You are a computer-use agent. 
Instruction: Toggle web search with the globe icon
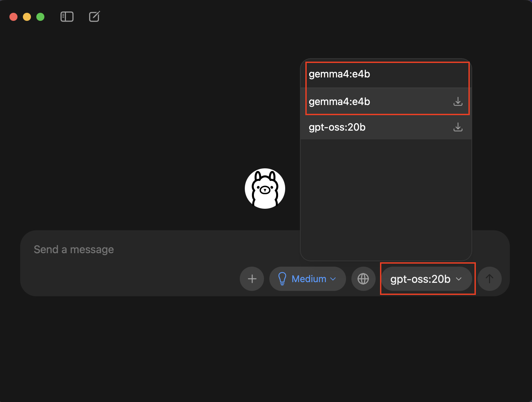[x=363, y=279]
